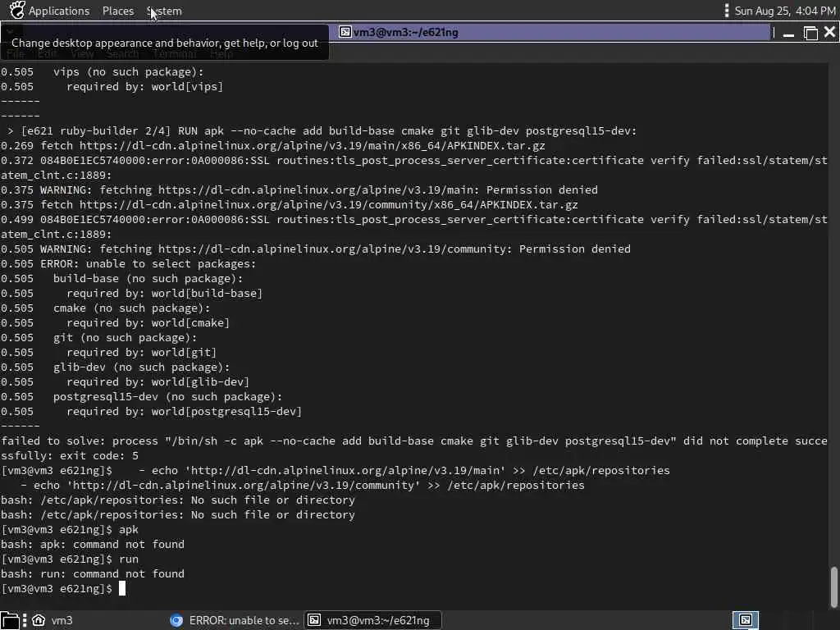Viewport: 840px width, 630px height.
Task: Click the dotted panel handle beside show desktop
Action: coord(24,620)
